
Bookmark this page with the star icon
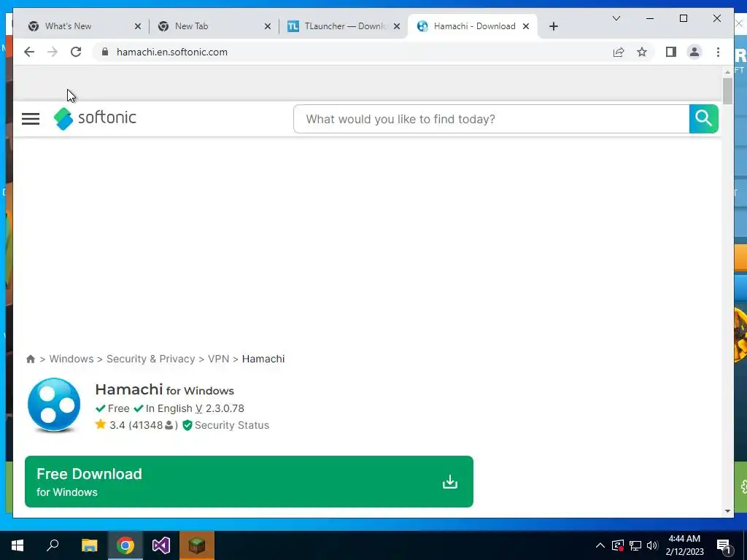pyautogui.click(x=642, y=52)
